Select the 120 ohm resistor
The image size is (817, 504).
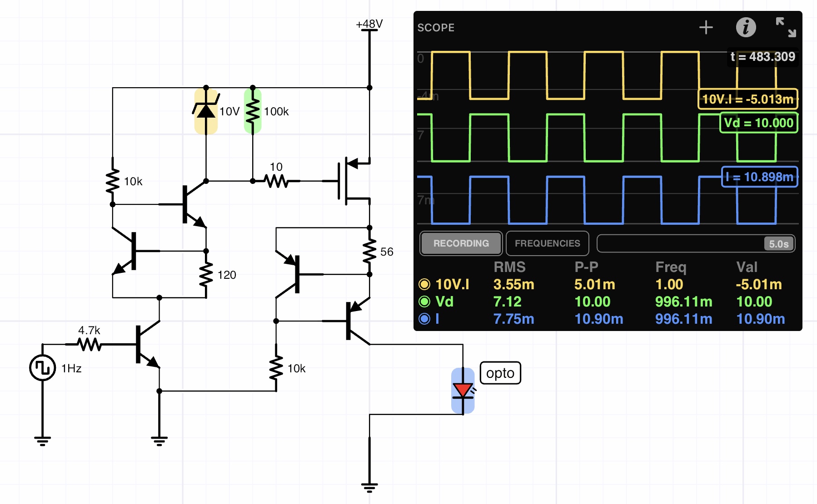(x=206, y=274)
